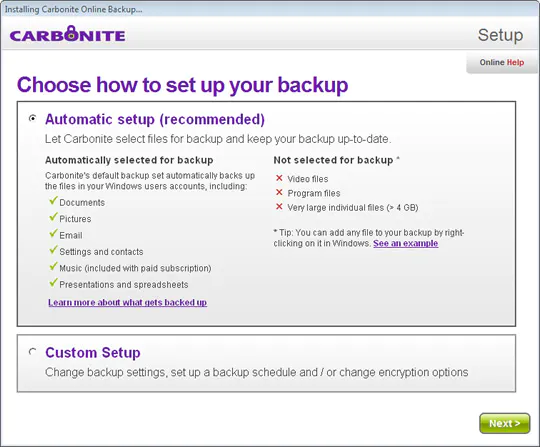
Task: Select the Automatic setup radio button
Action: (x=33, y=118)
